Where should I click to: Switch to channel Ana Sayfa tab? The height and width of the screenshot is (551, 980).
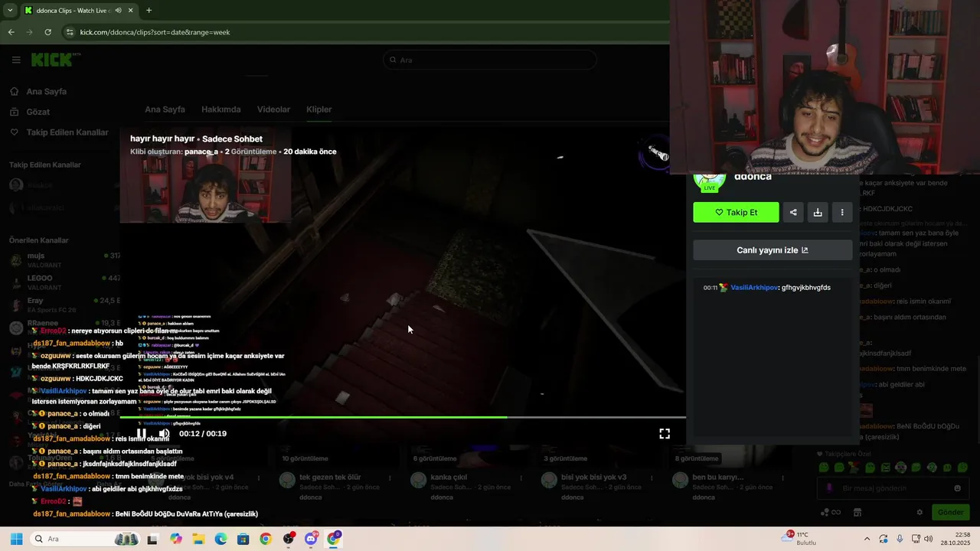pos(165,109)
